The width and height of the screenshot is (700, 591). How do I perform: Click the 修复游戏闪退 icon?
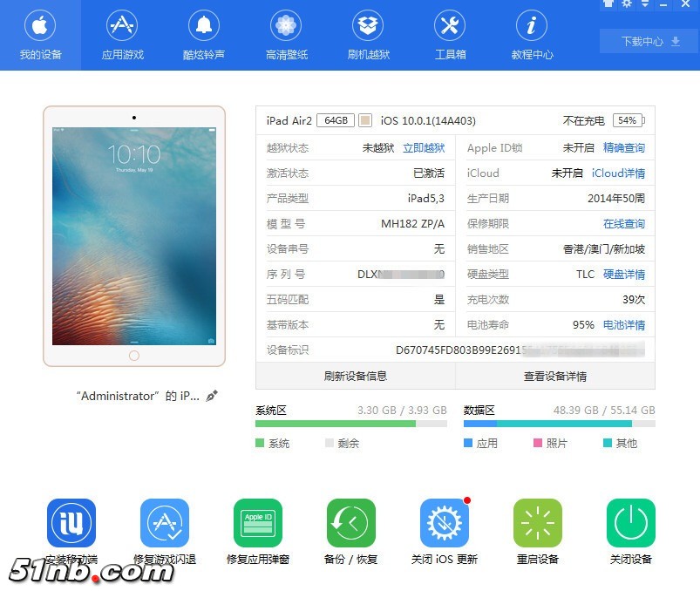point(165,523)
